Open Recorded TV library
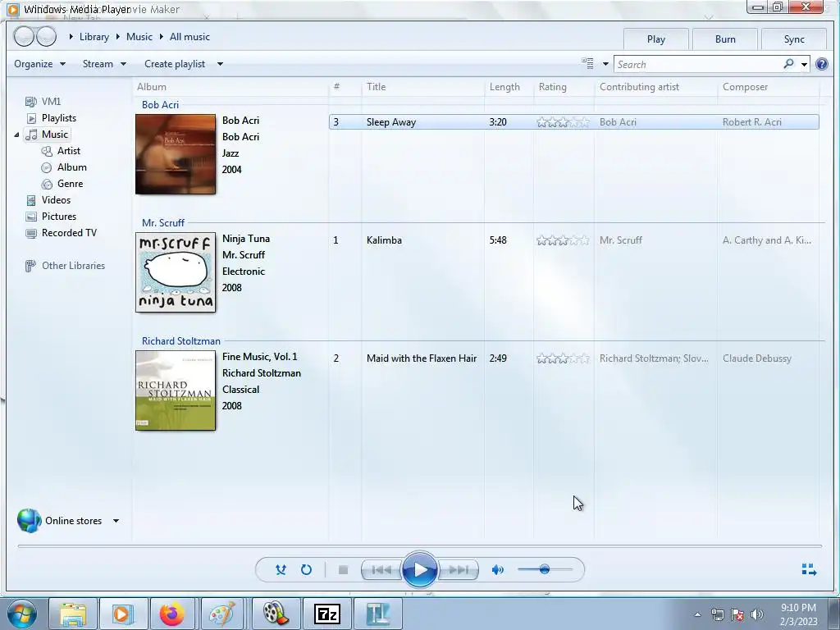The height and width of the screenshot is (630, 840). [61, 233]
